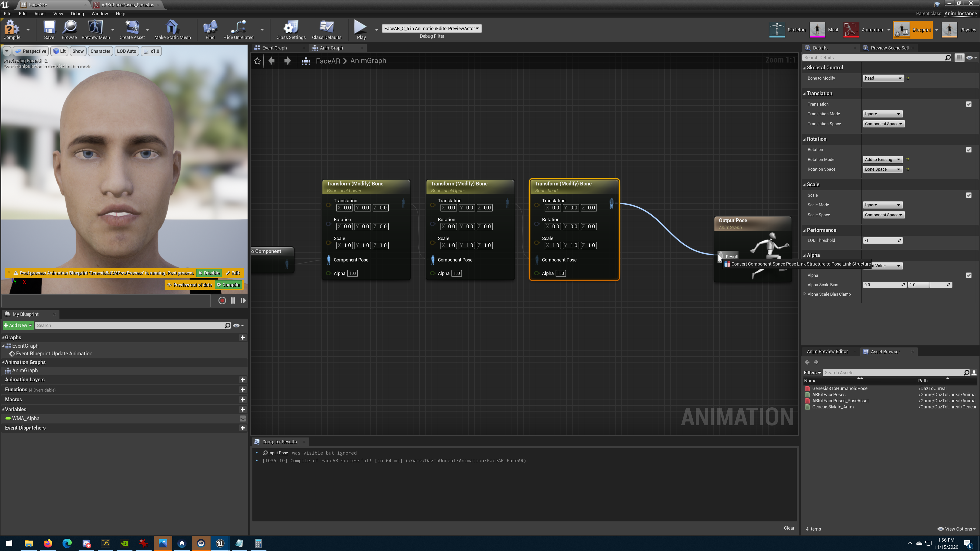Open Bone to Modify dropdown
This screenshot has height=551, width=980.
(883, 78)
